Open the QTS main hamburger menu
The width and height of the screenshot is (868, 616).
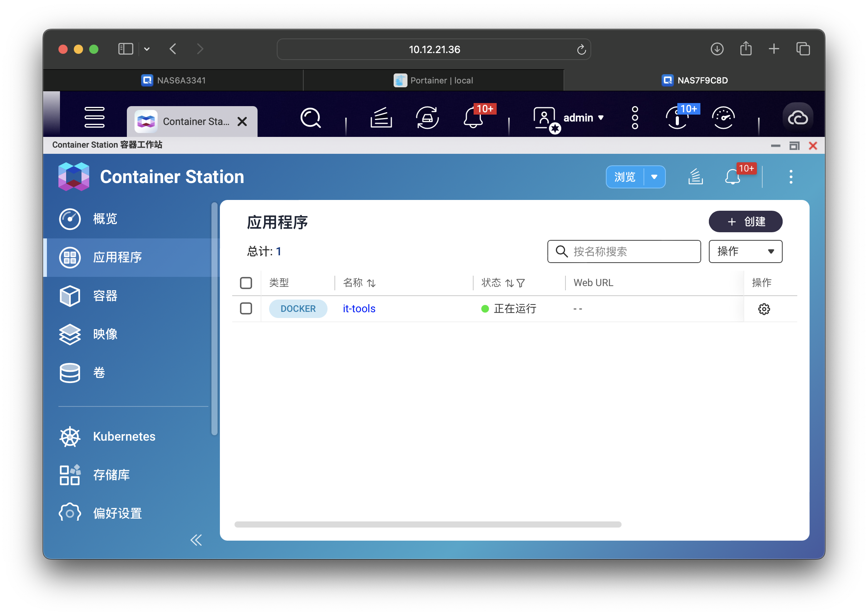tap(94, 117)
